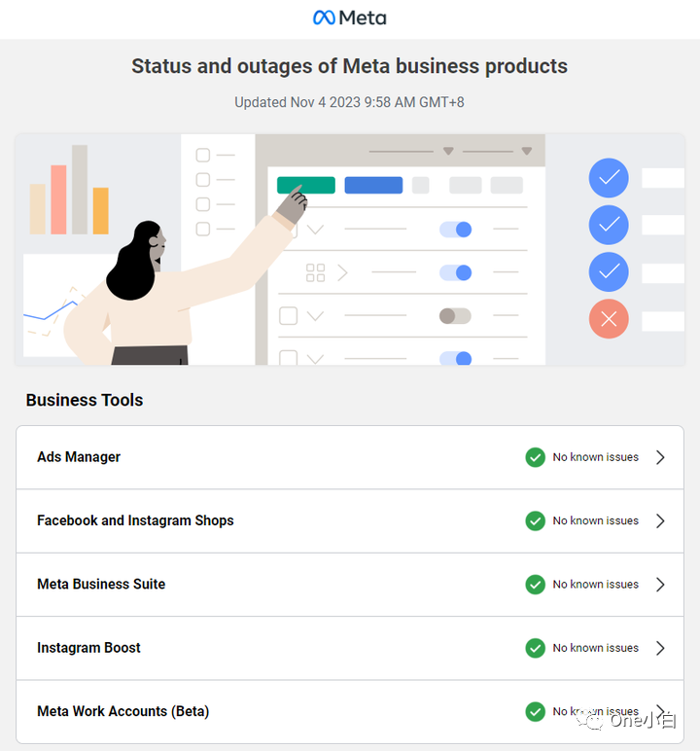Expand Ads Manager details with its chevron
The width and height of the screenshot is (700, 751).
(660, 457)
